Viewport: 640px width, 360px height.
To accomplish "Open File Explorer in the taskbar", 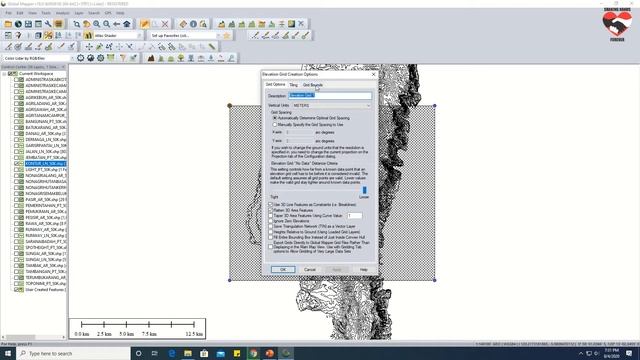I will 188,353.
